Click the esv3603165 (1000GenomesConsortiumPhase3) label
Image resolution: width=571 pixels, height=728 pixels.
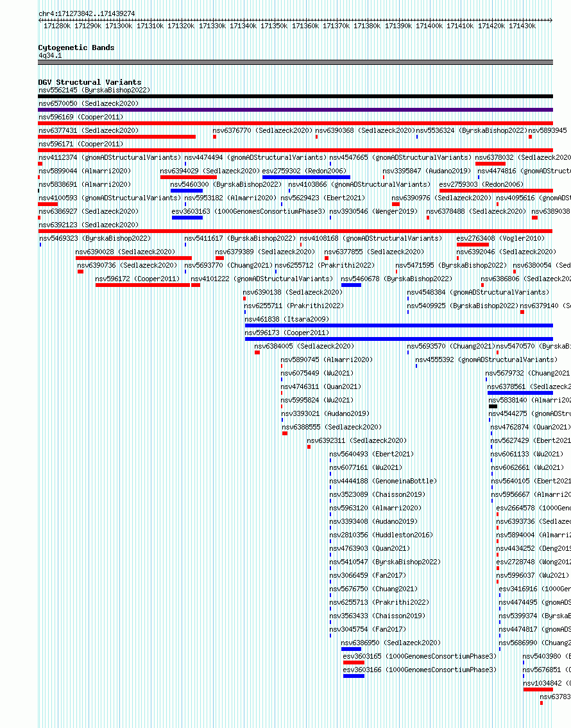420,655
